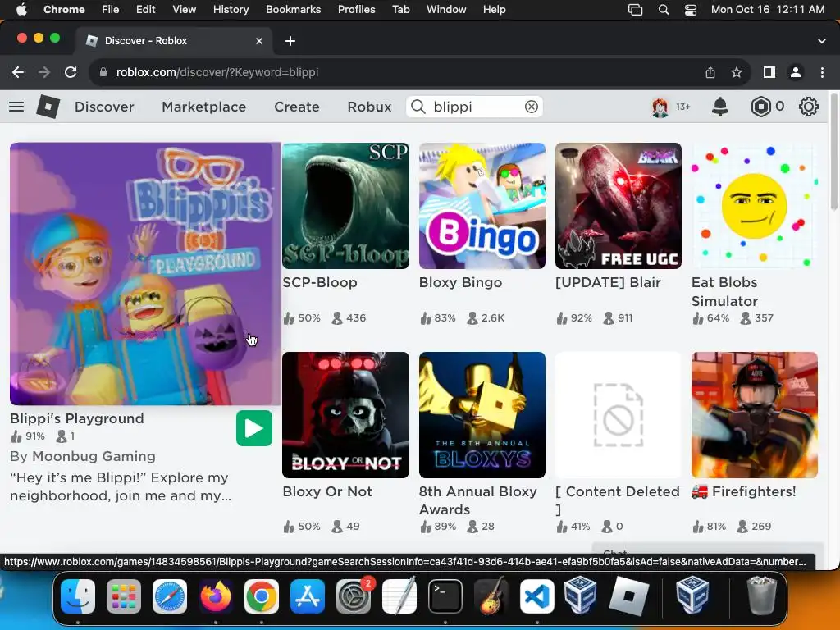
Task: Bookmark this page with the star icon
Action: click(x=737, y=72)
